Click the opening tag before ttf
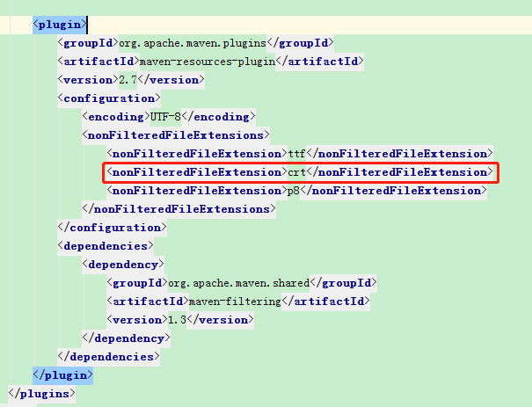Image resolution: width=532 pixels, height=407 pixels. (x=197, y=154)
